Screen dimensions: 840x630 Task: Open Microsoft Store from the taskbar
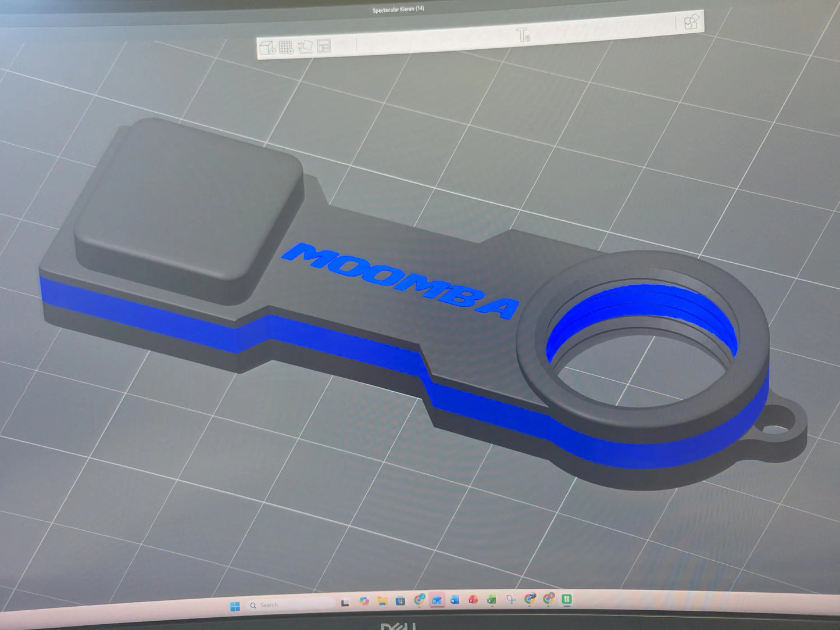401,600
